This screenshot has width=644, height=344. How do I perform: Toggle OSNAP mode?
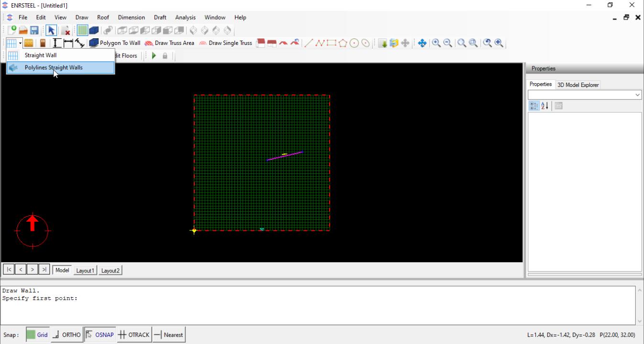[100, 335]
